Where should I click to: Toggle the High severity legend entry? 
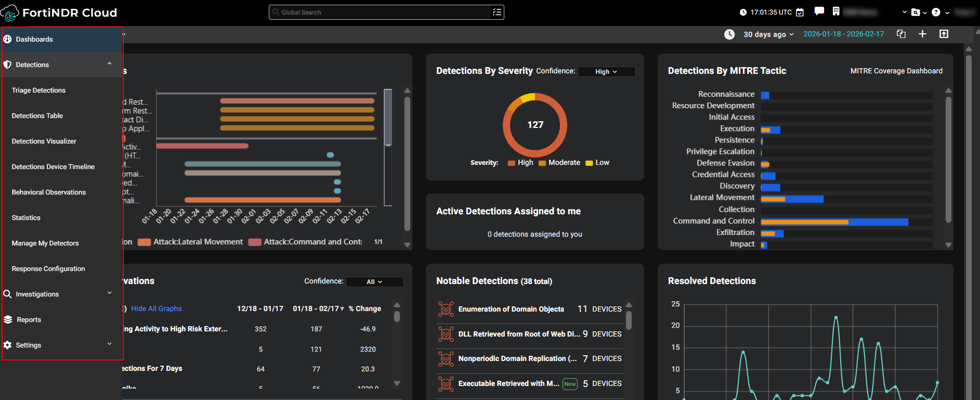tap(520, 163)
